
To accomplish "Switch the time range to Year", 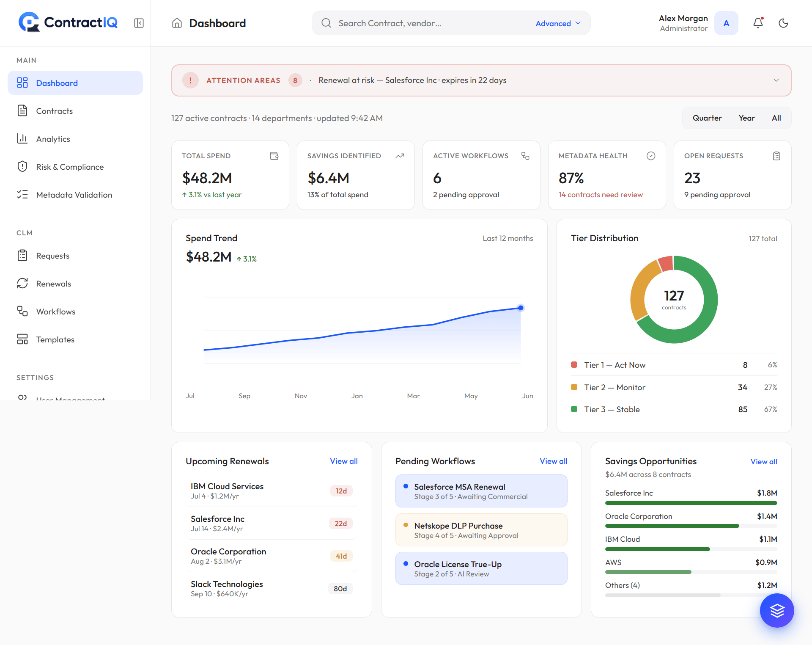I will (x=746, y=118).
